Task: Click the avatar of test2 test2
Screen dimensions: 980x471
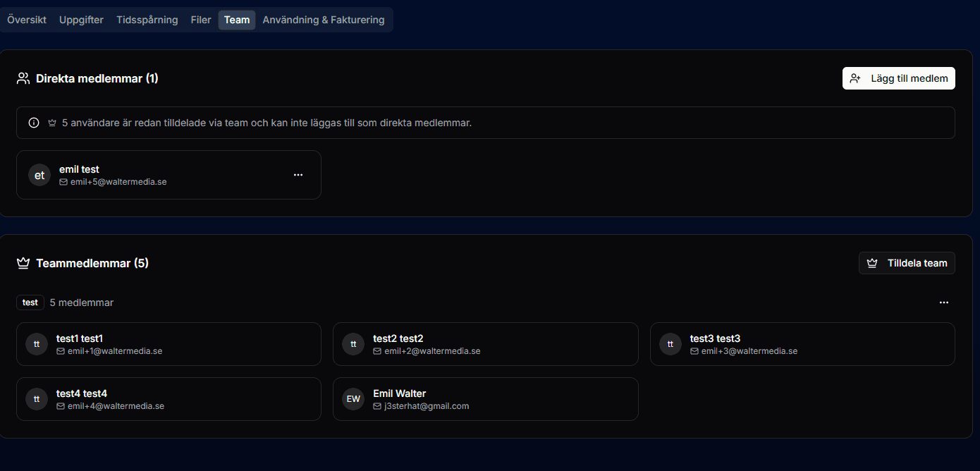Action: point(353,344)
